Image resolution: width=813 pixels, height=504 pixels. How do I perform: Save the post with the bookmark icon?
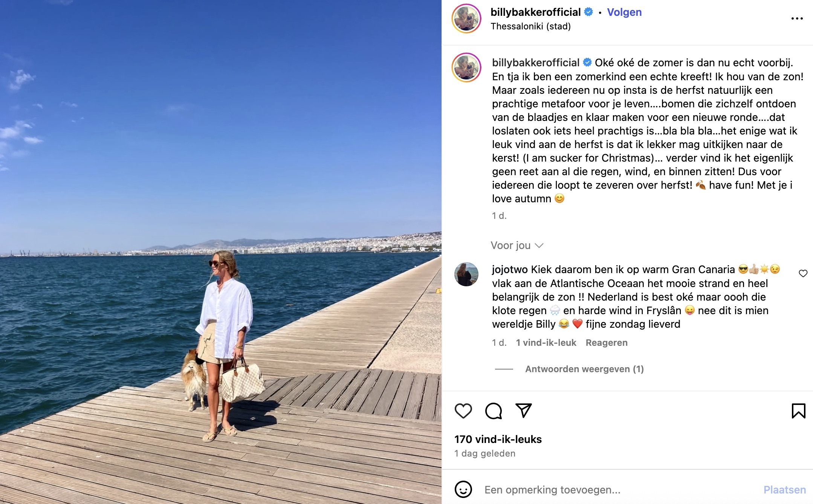tap(798, 411)
